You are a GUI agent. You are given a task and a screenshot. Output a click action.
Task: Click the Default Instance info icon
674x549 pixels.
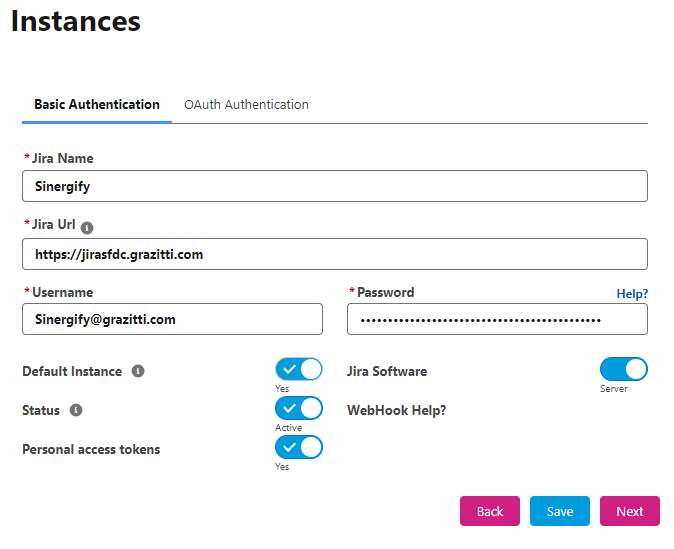tap(138, 371)
